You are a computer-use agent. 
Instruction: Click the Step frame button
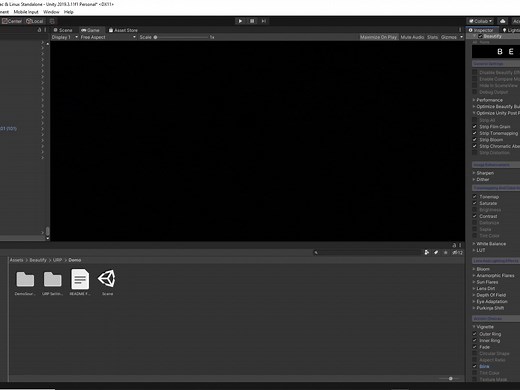[264, 21]
